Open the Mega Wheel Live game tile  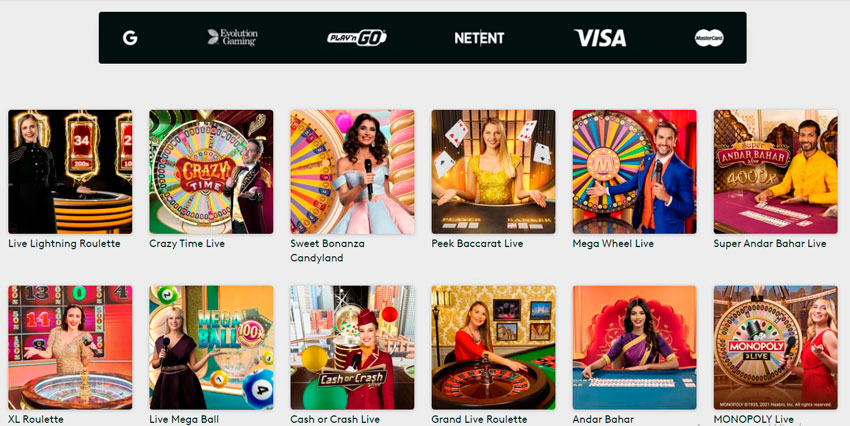(634, 172)
